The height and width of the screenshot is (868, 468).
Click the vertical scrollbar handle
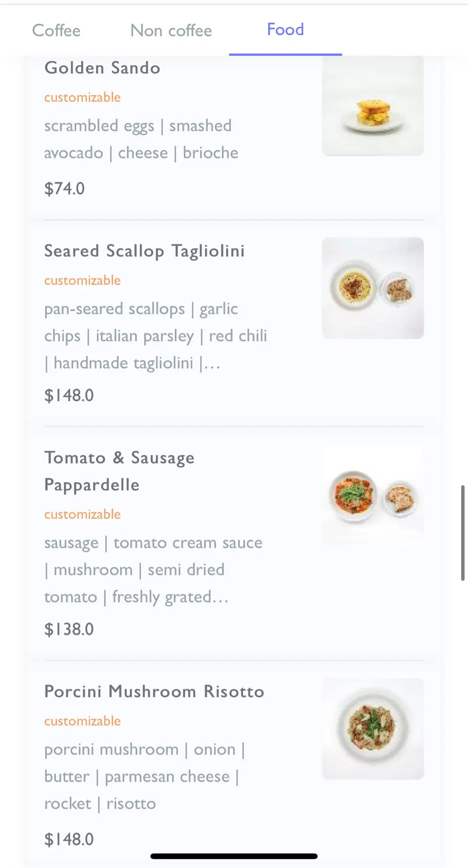click(463, 533)
